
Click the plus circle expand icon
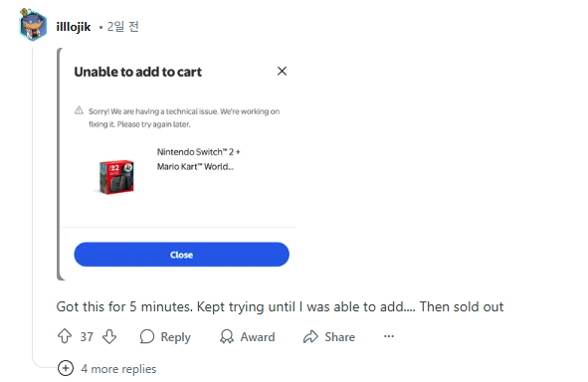click(x=66, y=368)
